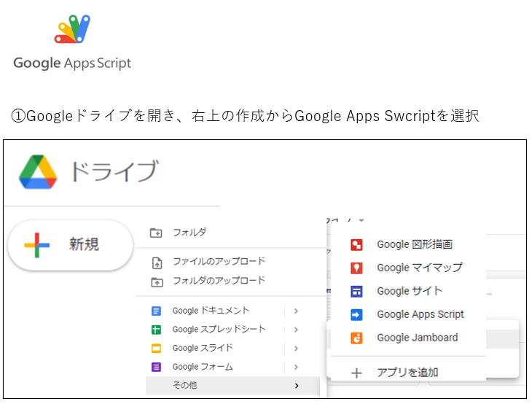Screen dimensions: 532x404
Task: Click the Google Apps Script logo icon
Action: [x=72, y=29]
